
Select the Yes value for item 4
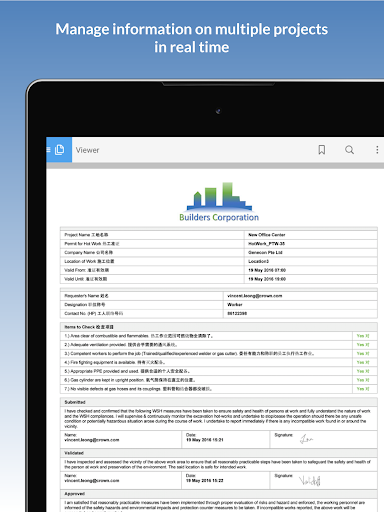(363, 362)
